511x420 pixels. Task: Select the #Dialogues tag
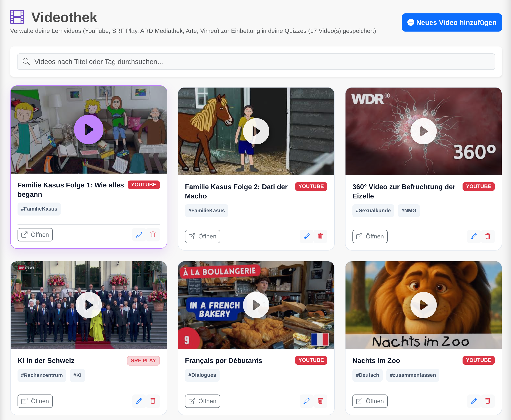coord(202,375)
